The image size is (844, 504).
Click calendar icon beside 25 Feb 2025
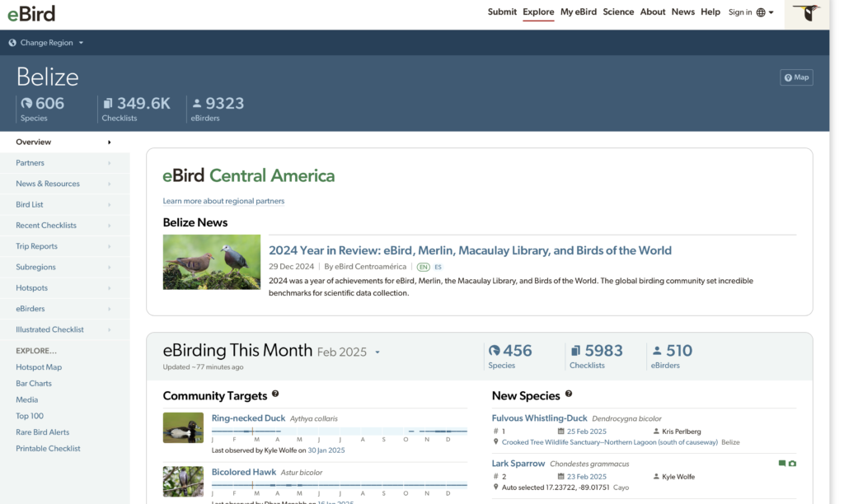[x=560, y=432]
